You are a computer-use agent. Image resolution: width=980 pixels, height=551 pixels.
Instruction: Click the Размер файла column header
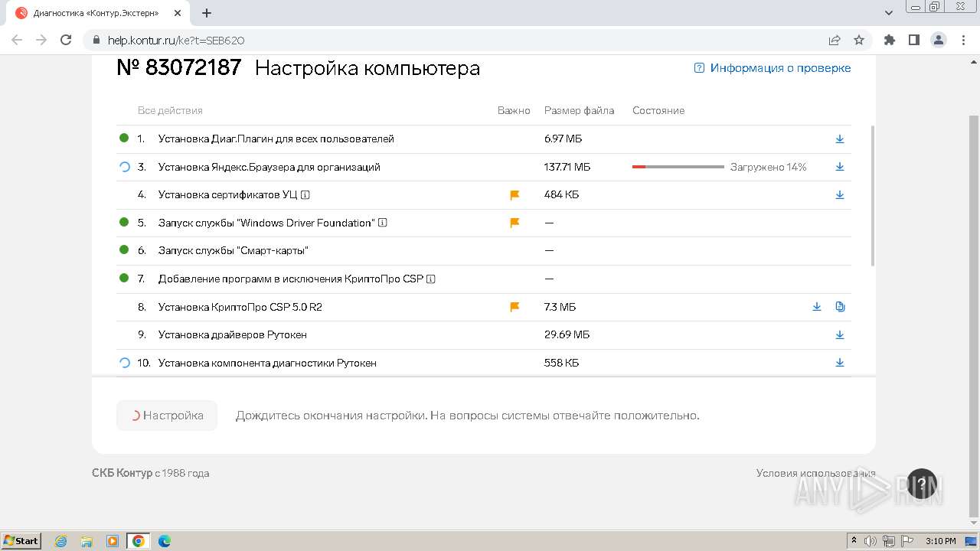(x=579, y=111)
